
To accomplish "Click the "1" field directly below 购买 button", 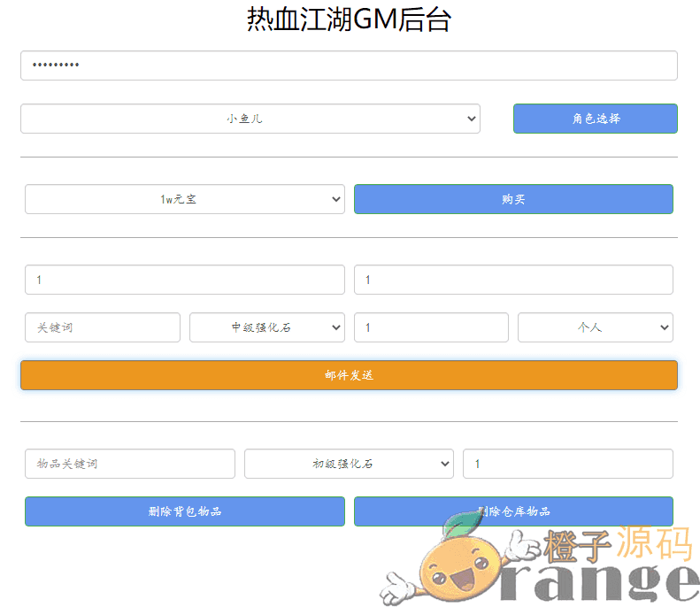I will click(x=513, y=280).
